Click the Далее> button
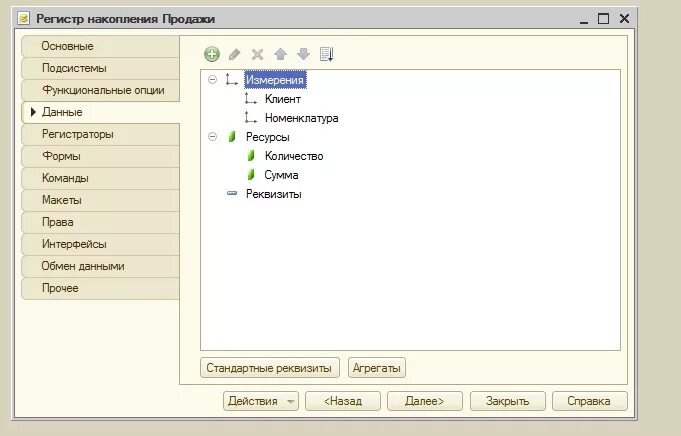This screenshot has height=436, width=681. 425,401
